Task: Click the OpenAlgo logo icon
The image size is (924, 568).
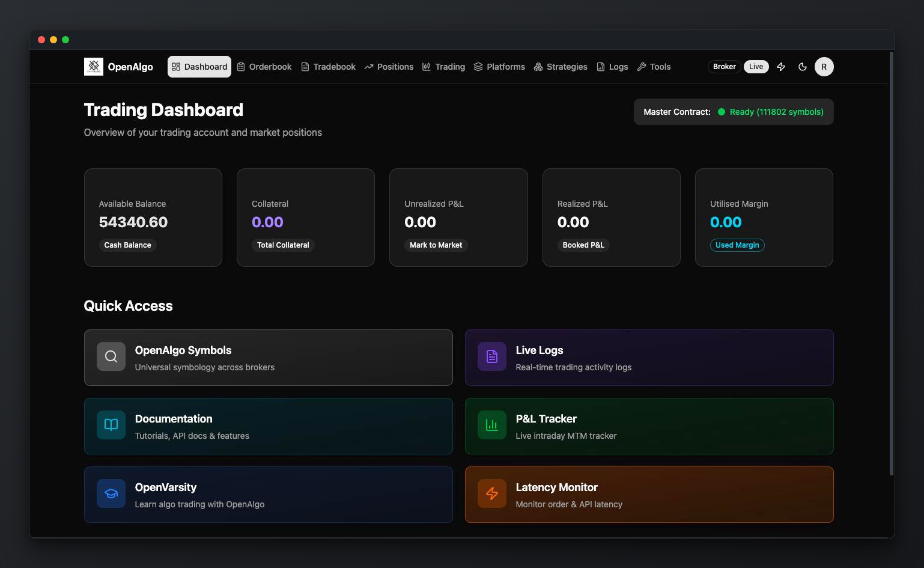Action: point(93,67)
